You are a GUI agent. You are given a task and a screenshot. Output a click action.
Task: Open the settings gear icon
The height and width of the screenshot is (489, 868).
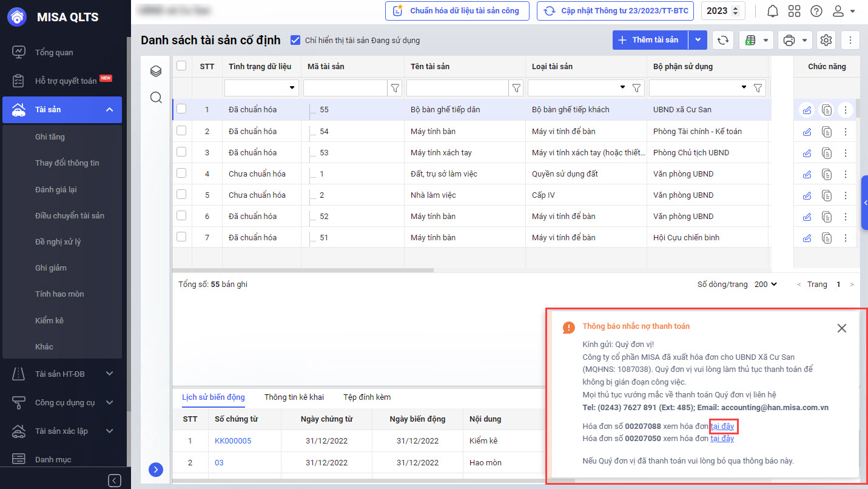pos(826,40)
